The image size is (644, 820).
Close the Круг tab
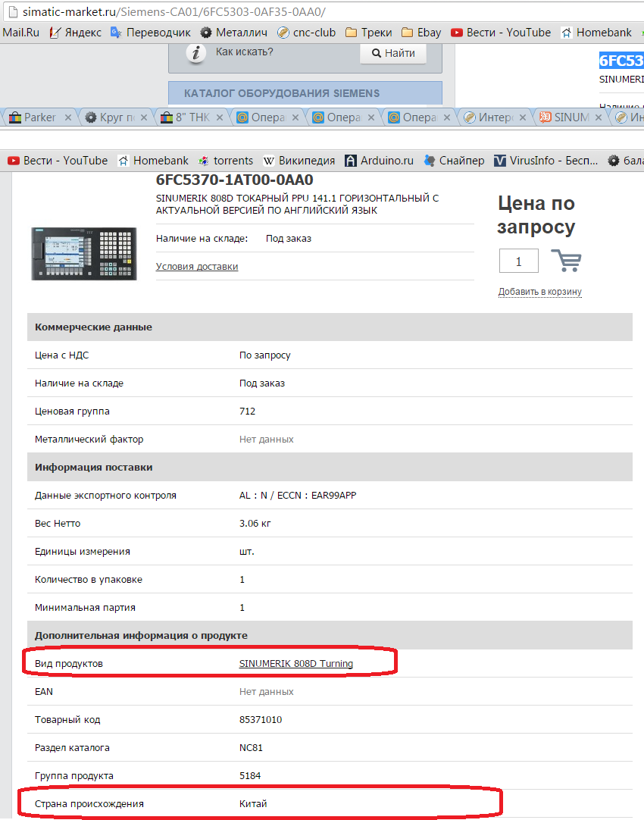pos(144,117)
